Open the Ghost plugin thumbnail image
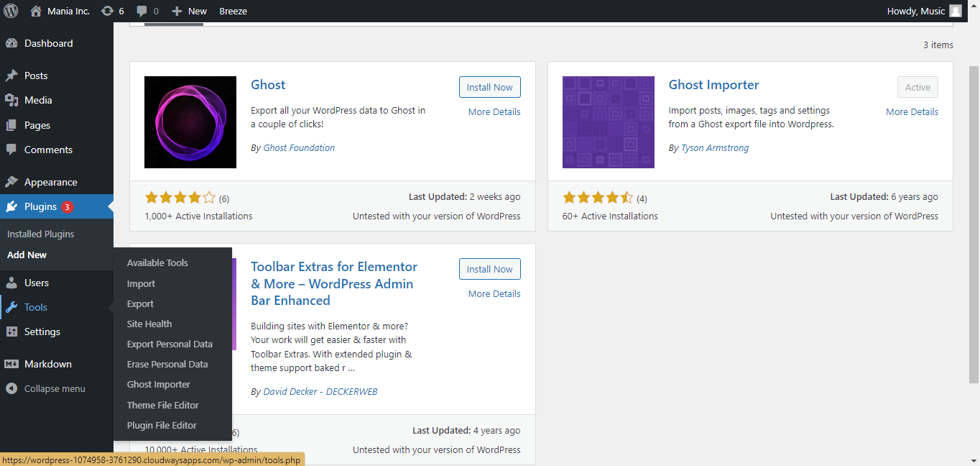980x466 pixels. click(190, 122)
